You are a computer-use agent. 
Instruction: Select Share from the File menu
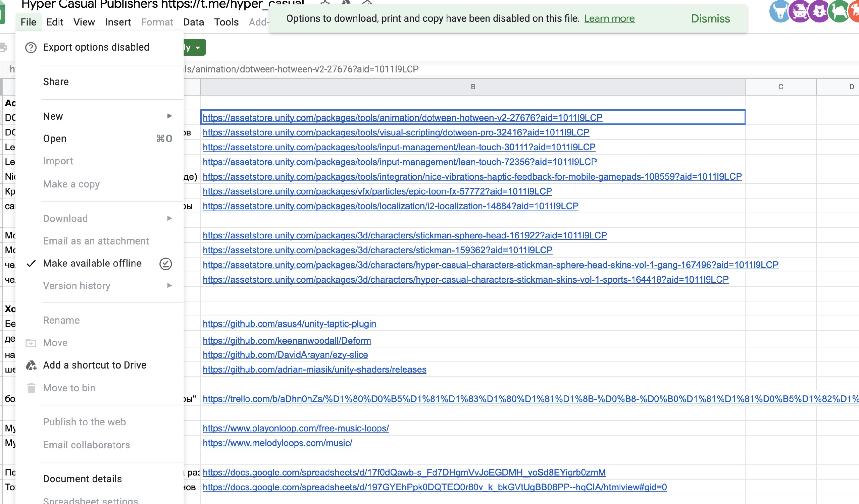56,82
